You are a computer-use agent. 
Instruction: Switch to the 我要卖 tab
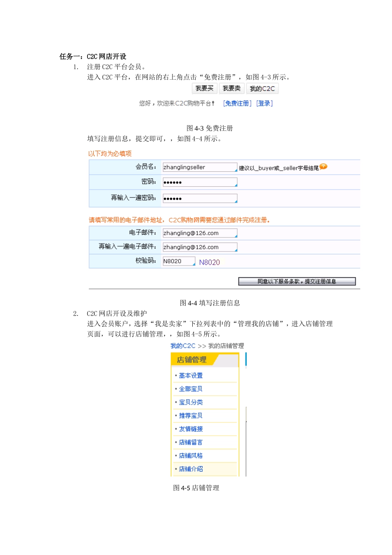[231, 88]
